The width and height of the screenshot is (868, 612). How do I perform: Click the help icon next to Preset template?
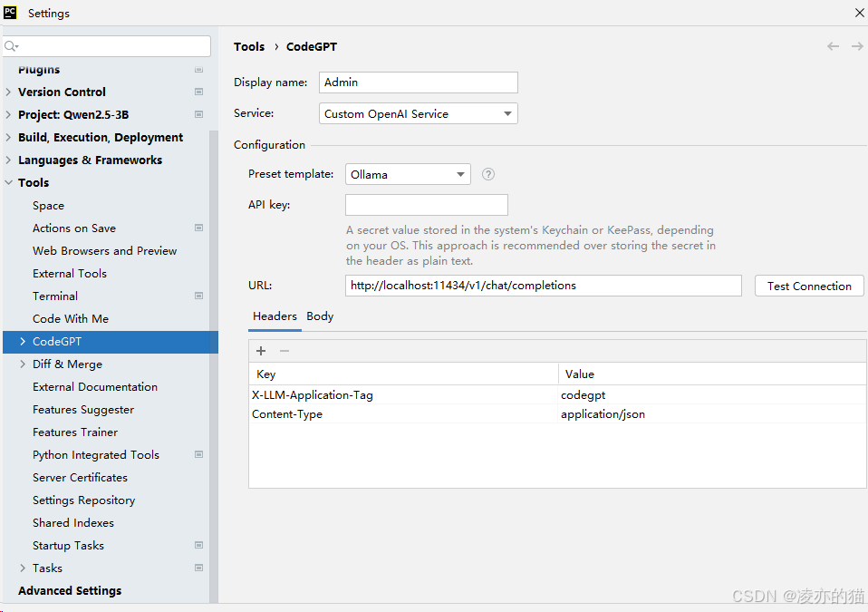[487, 174]
